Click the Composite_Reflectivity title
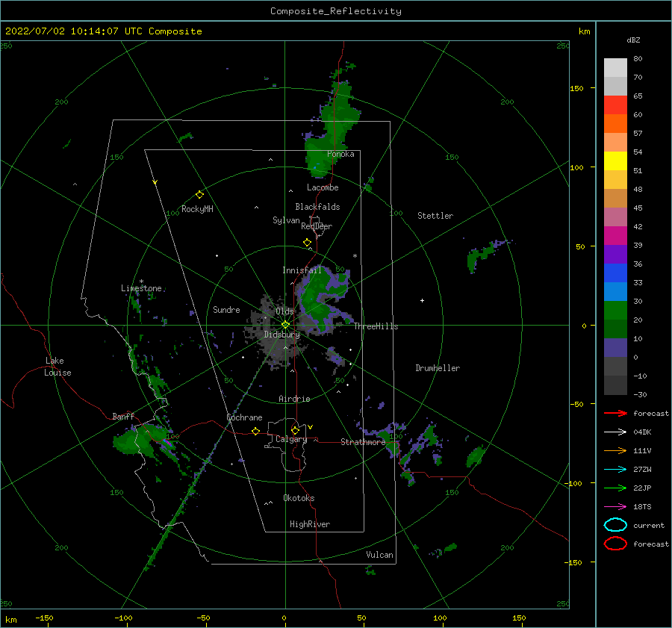The height and width of the screenshot is (628, 672). 335,11
